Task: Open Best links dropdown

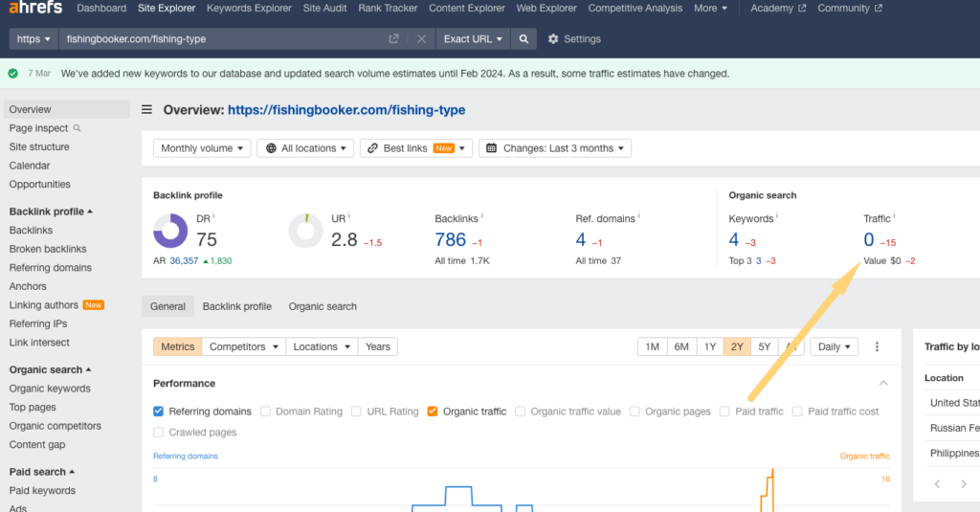Action: coord(415,148)
